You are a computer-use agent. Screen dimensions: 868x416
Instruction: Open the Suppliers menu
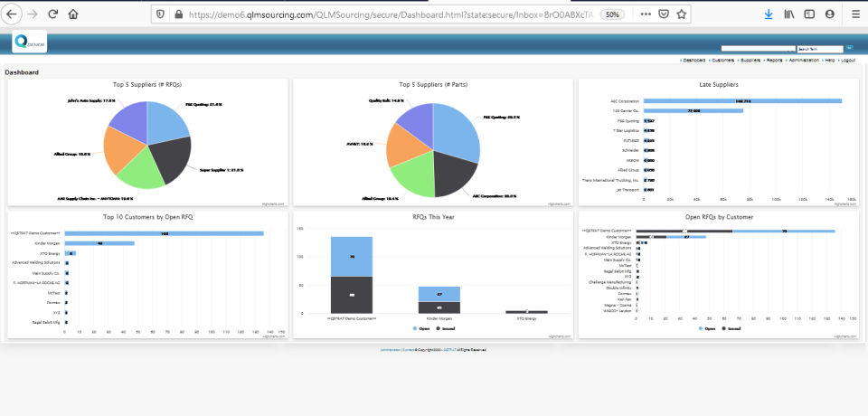click(x=750, y=60)
